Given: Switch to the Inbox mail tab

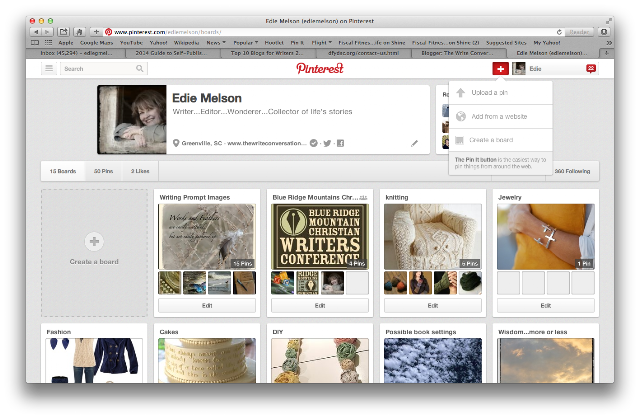Looking at the screenshot, I should (76, 53).
